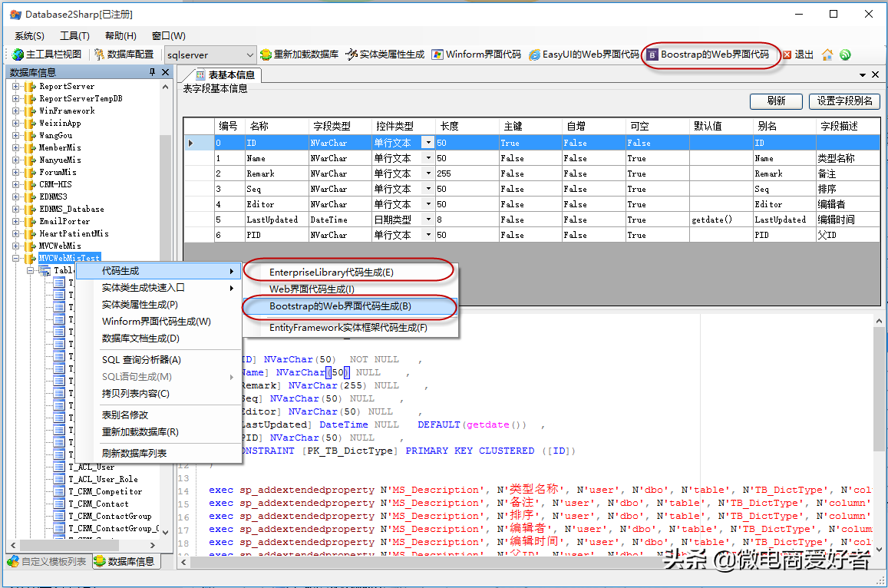Click the 主工具栏视图 toolbar icon
Screen dimensions: 888x588
point(18,55)
